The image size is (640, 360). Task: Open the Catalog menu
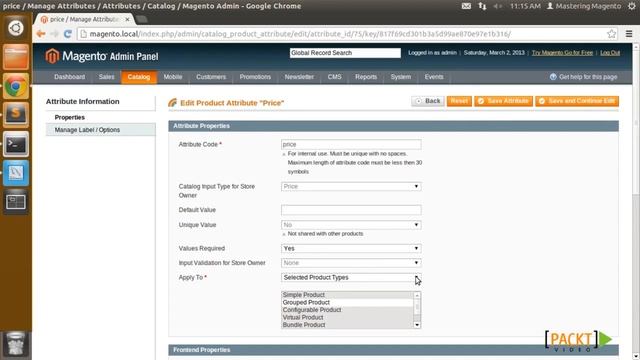point(139,77)
